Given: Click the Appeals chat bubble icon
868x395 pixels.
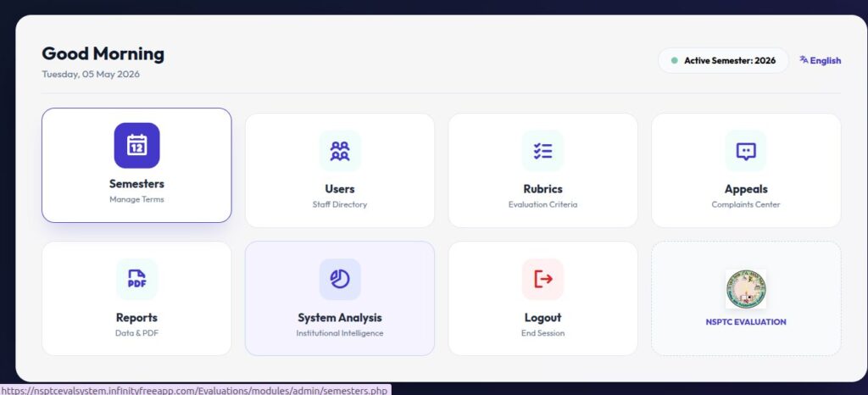Looking at the screenshot, I should tap(746, 151).
